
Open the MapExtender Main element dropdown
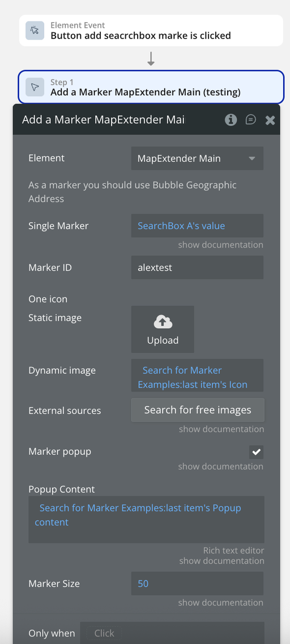(x=197, y=159)
